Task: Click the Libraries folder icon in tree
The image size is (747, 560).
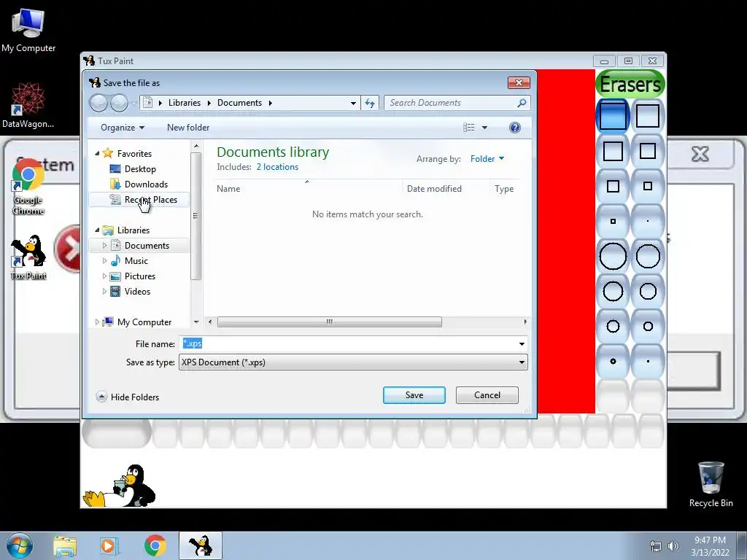Action: click(108, 230)
